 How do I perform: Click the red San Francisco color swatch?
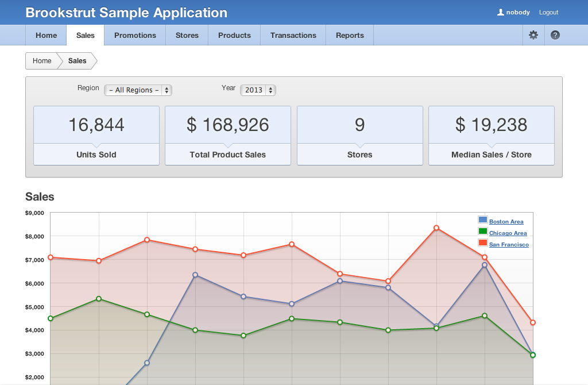point(483,243)
